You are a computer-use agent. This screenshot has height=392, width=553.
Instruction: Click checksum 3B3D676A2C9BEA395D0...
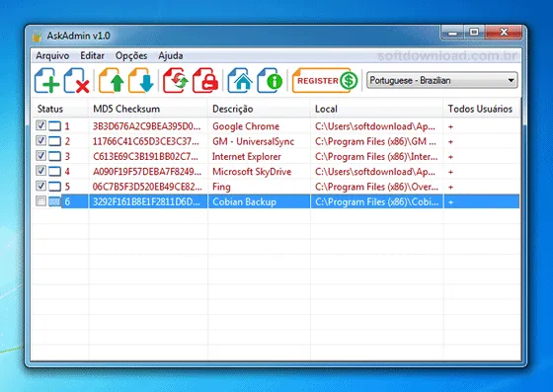point(147,126)
